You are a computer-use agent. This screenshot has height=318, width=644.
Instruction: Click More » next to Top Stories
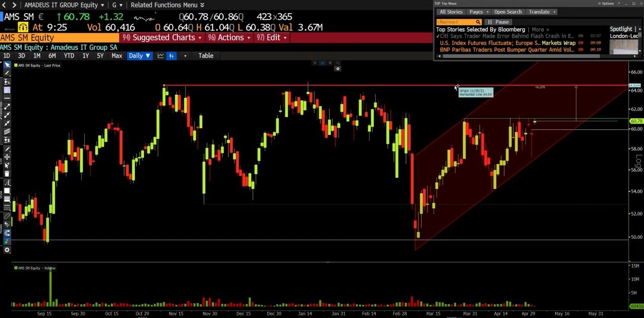(x=540, y=29)
